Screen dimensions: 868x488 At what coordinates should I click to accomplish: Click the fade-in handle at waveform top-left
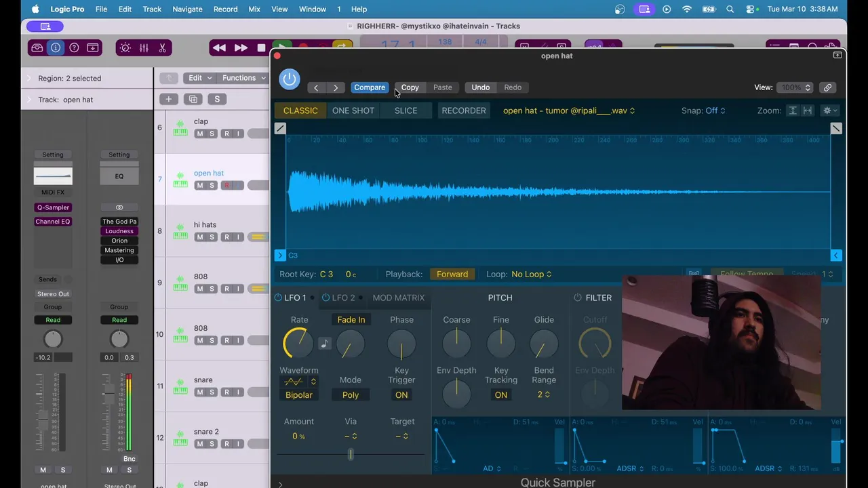[280, 128]
